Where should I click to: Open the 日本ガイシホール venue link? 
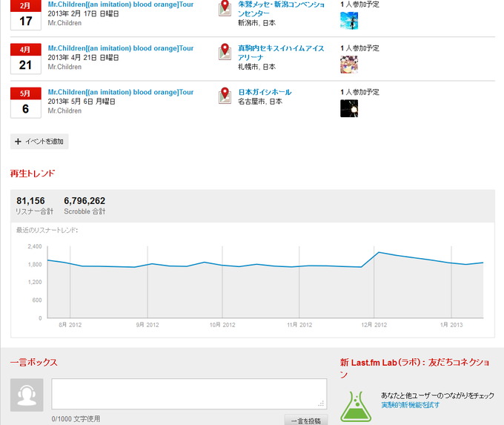click(x=265, y=92)
